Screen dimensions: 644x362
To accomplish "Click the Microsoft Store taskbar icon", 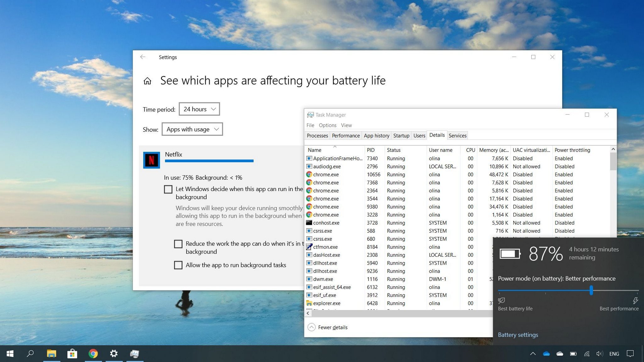I will (x=72, y=354).
